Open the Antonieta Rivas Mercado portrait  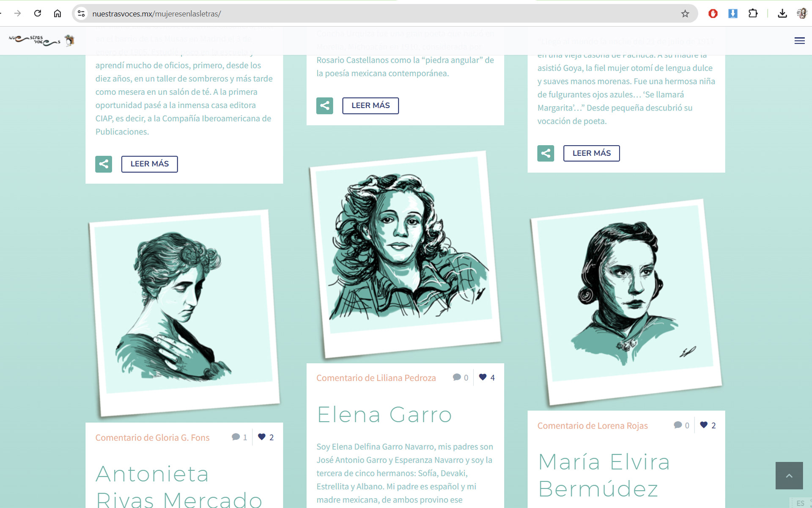click(184, 313)
